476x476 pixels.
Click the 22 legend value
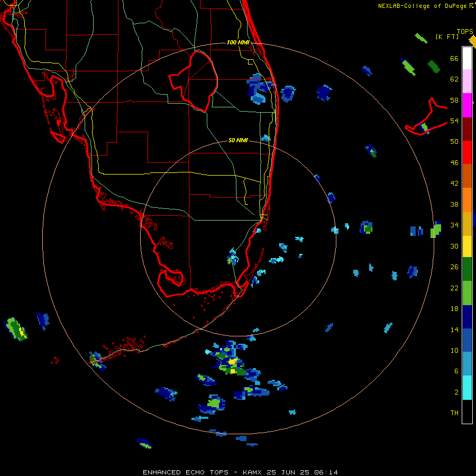(454, 288)
